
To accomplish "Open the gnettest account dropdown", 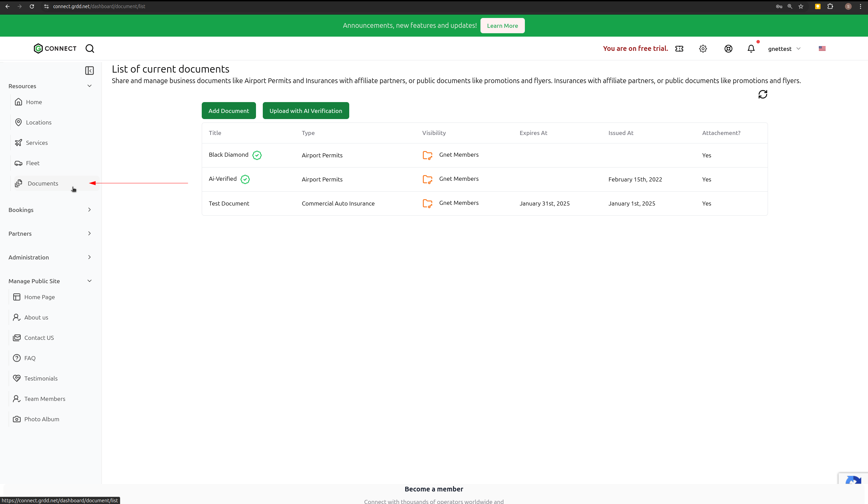I will coord(784,49).
